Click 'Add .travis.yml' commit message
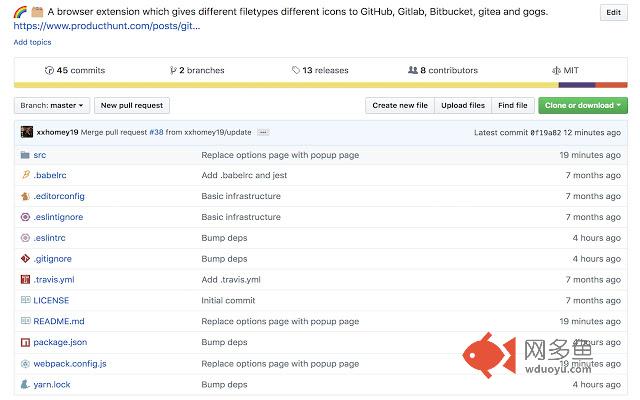This screenshot has width=640, height=400. [x=231, y=280]
